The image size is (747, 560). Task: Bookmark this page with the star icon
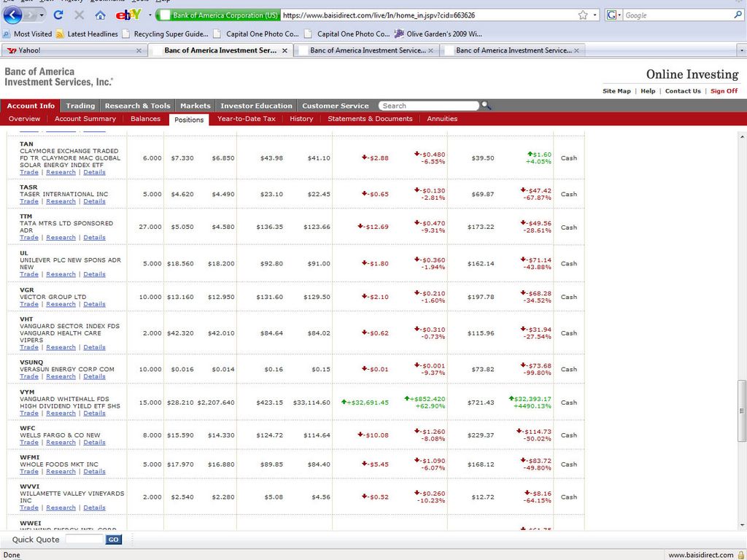coord(583,15)
